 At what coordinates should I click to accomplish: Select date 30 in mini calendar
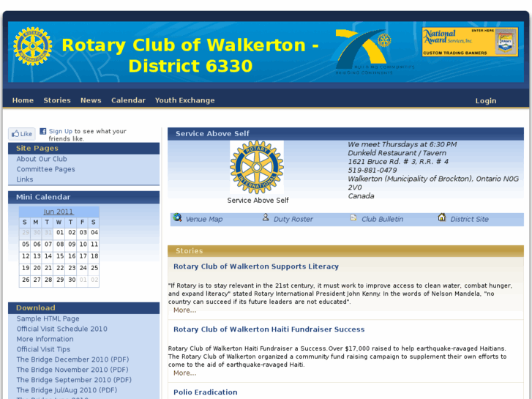tap(72, 280)
